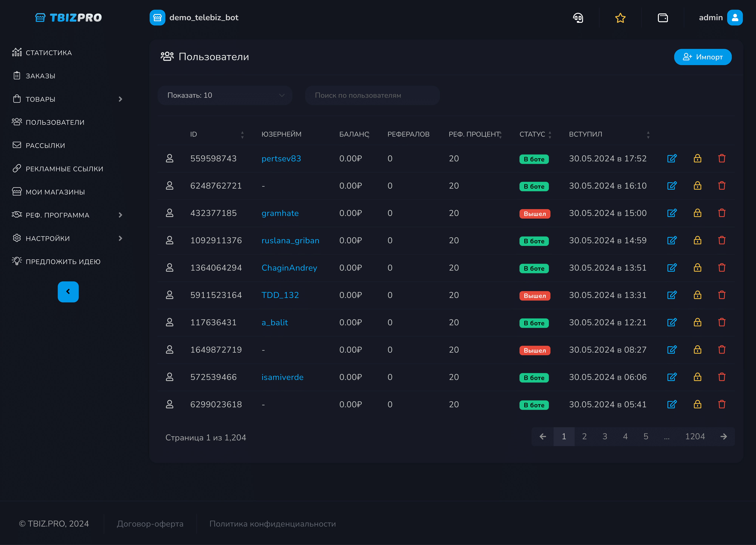Go to Мои магазины section
Image resolution: width=756 pixels, height=545 pixels.
tap(55, 192)
